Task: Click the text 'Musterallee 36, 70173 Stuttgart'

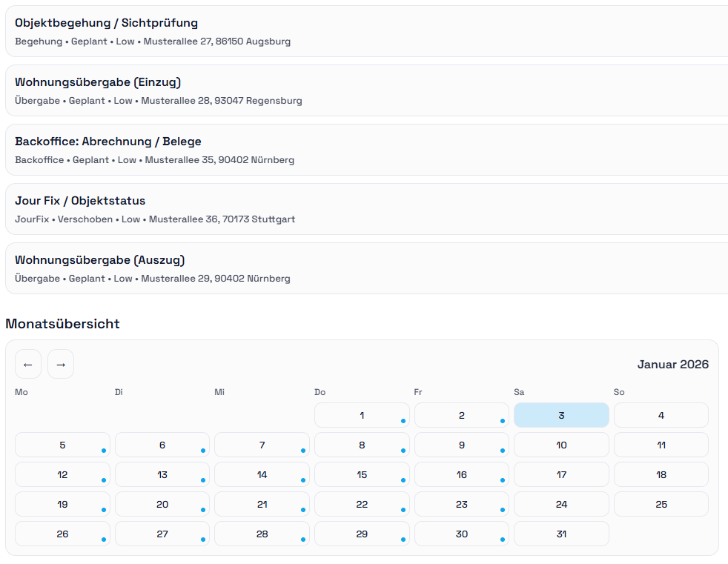Action: click(222, 219)
